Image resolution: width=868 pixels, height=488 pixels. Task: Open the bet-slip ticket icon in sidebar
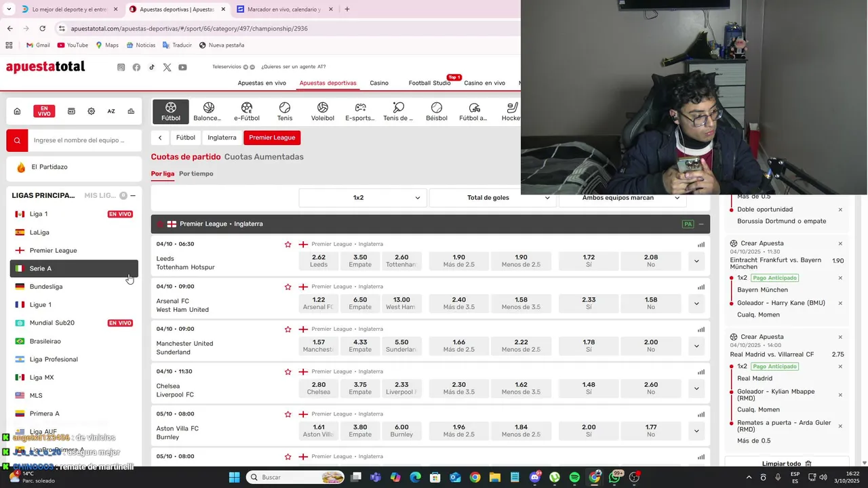tap(71, 111)
